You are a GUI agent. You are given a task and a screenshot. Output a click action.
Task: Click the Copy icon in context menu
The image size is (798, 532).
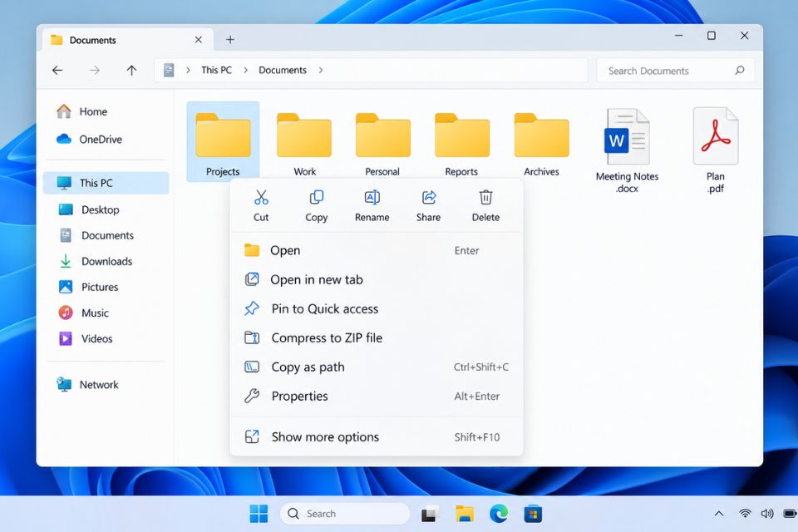pyautogui.click(x=316, y=197)
